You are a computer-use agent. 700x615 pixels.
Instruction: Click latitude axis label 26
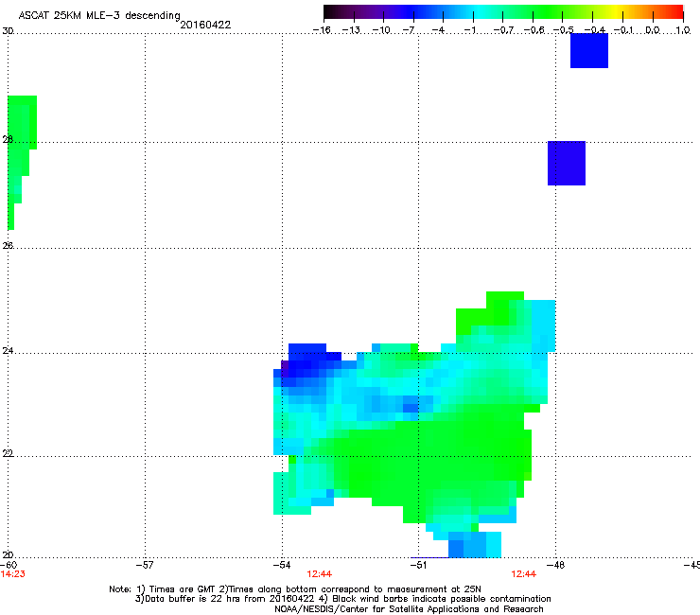click(8, 245)
